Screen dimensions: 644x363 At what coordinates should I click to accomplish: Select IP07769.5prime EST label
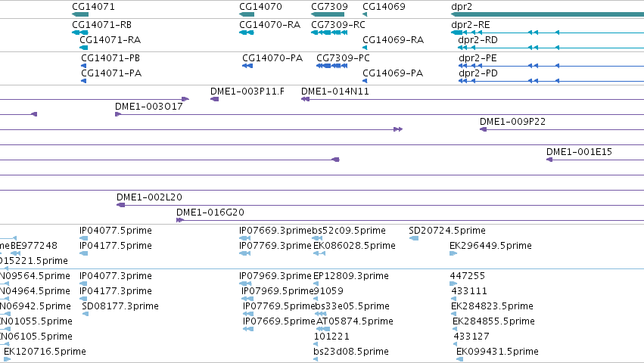(279, 306)
